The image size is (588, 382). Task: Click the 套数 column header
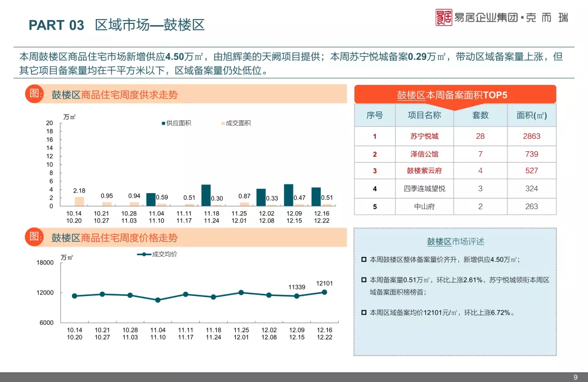click(x=480, y=115)
